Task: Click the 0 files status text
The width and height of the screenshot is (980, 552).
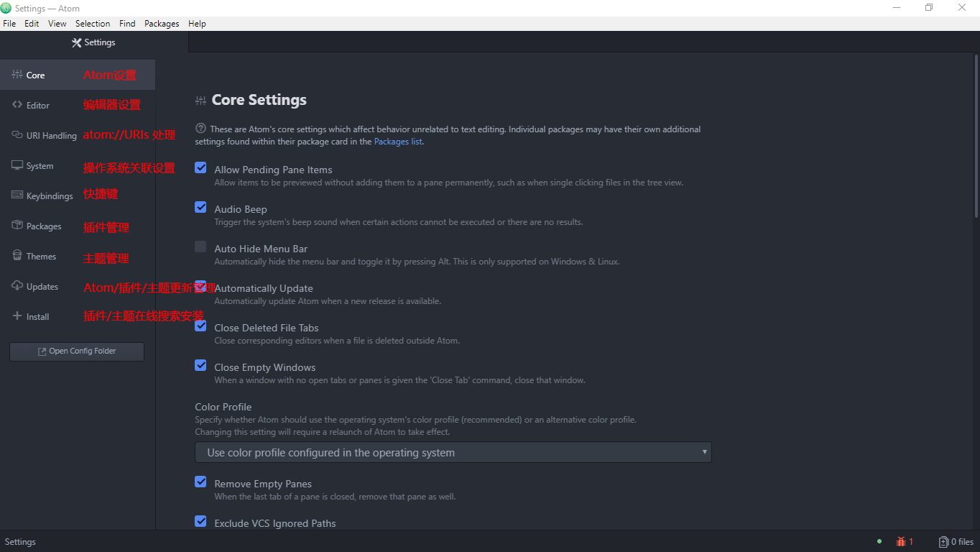Action: tap(962, 542)
